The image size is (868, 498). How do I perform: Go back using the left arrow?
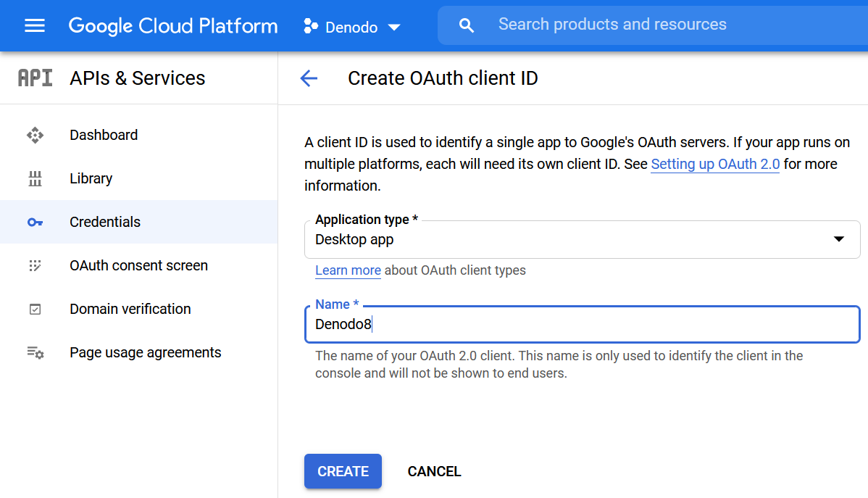pos(309,79)
